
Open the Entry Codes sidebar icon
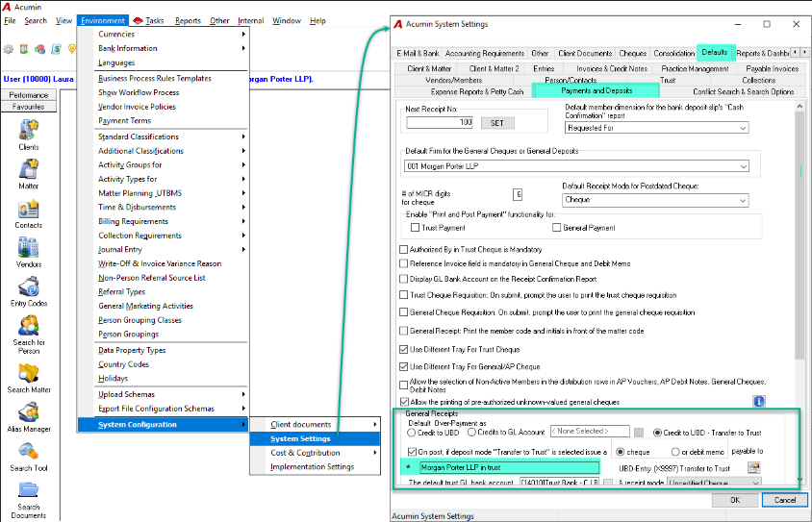click(29, 286)
